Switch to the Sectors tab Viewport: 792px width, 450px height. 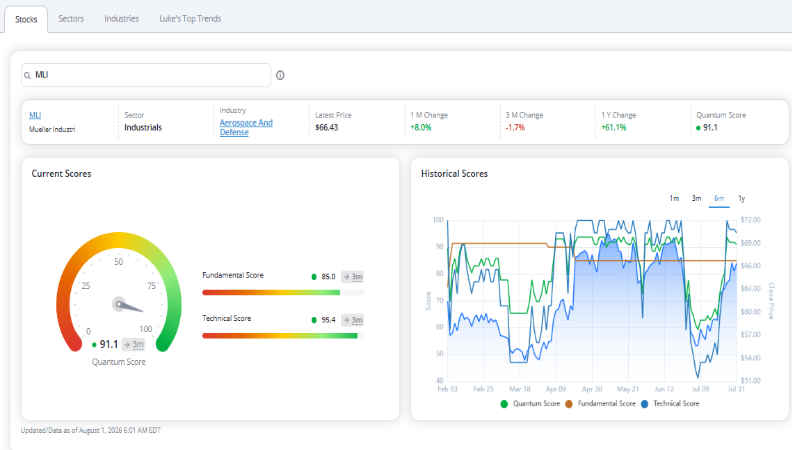point(71,19)
